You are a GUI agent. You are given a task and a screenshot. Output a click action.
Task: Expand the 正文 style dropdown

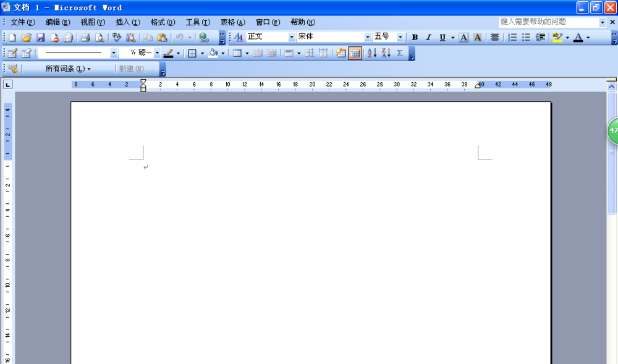tap(292, 37)
